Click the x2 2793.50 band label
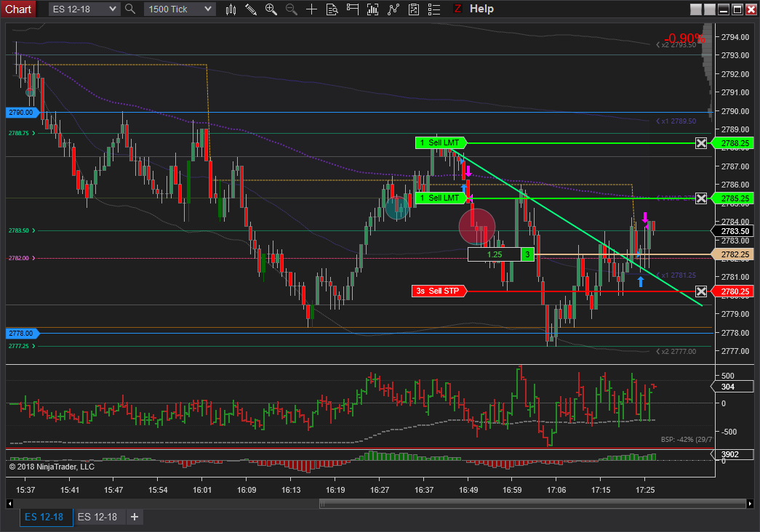This screenshot has width=760, height=532. click(676, 44)
